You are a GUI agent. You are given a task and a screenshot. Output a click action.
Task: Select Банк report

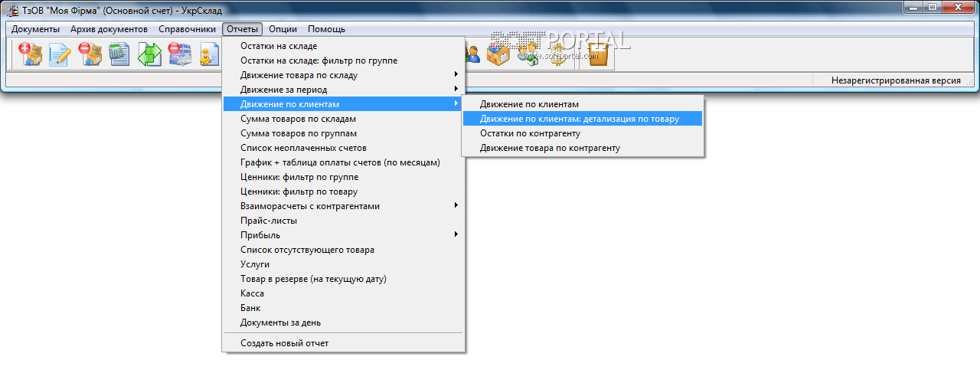[344, 308]
